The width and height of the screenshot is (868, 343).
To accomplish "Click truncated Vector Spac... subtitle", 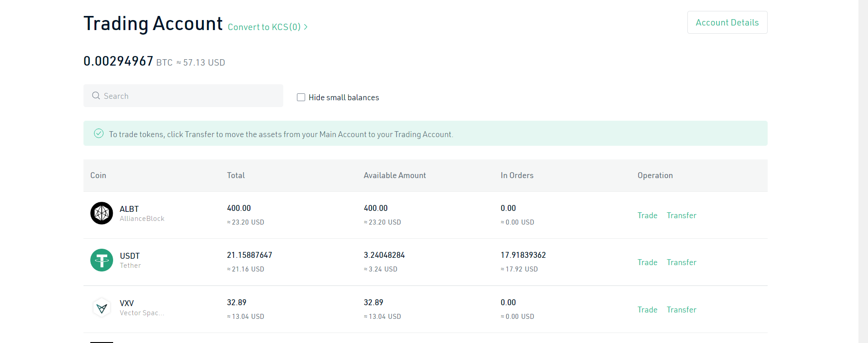I will (142, 313).
